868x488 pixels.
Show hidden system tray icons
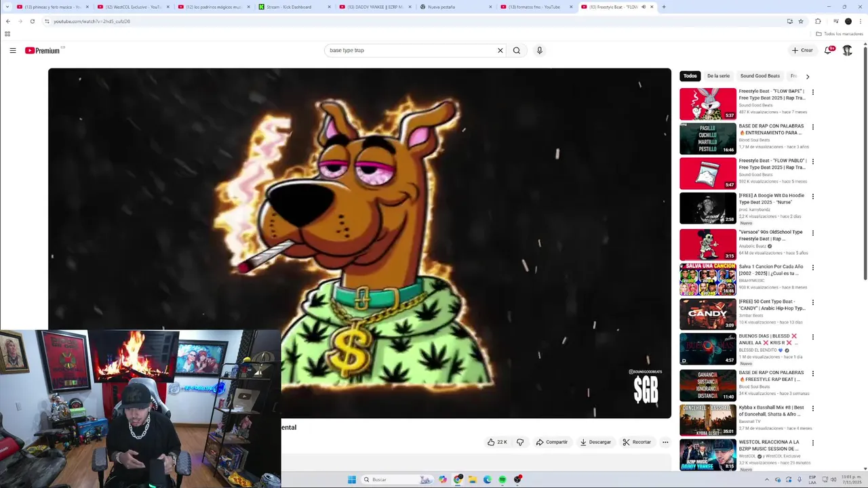[768, 480]
